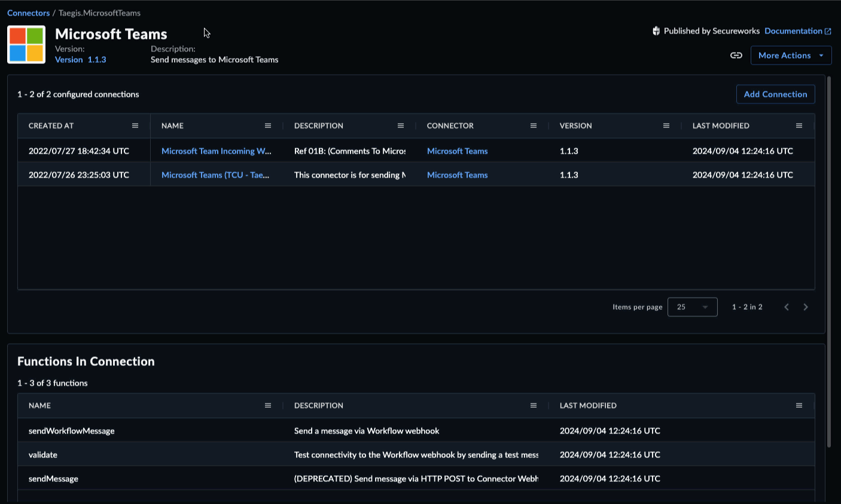Select sendMessage function row
The height and width of the screenshot is (504, 841).
416,478
